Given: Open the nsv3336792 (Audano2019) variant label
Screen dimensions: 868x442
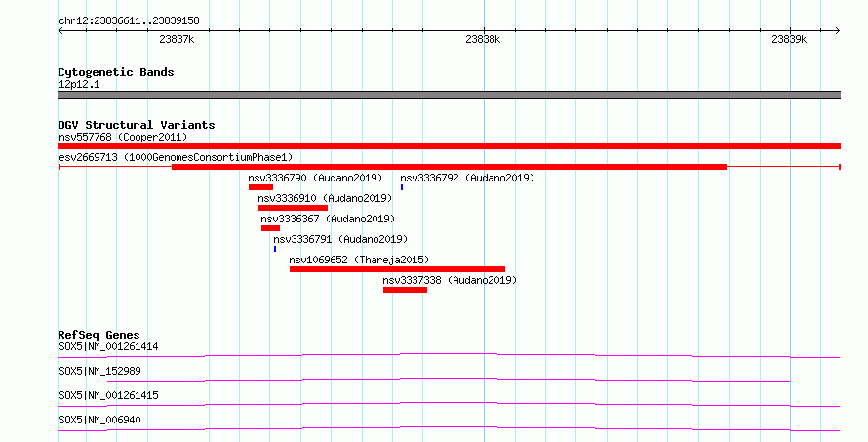Looking at the screenshot, I should point(467,178).
